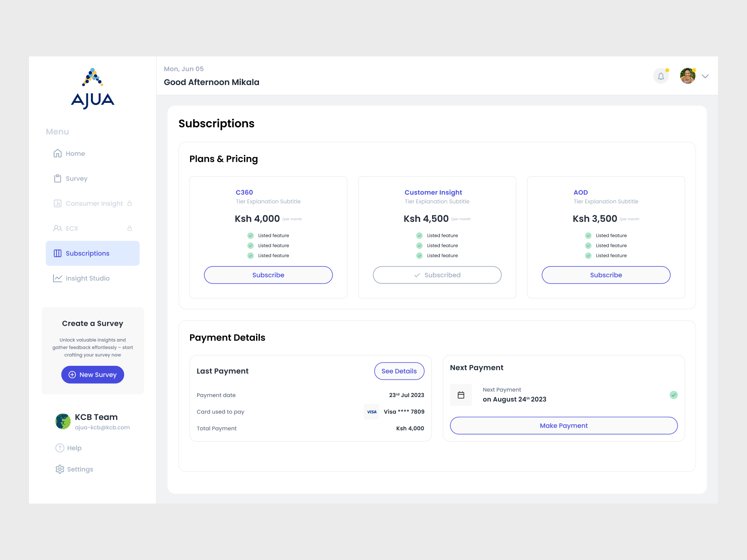This screenshot has width=747, height=560.
Task: Subscribe to the C360 plan
Action: 268,275
